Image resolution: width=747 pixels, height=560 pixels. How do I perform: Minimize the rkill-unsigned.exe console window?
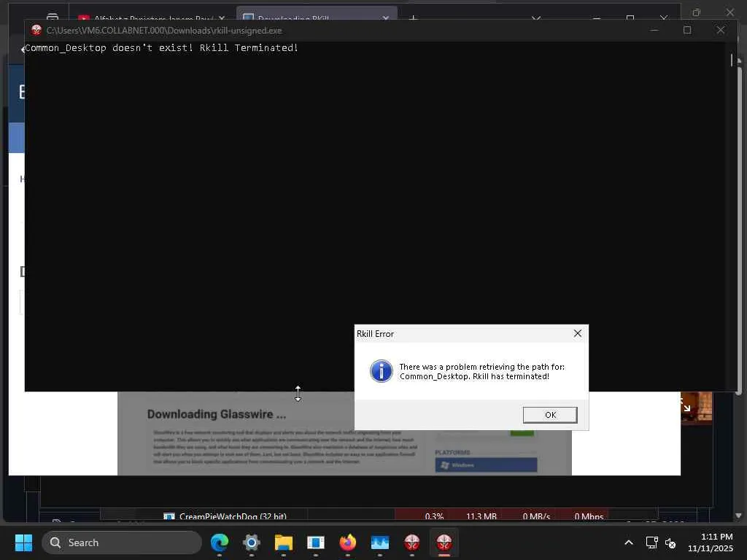tap(654, 30)
